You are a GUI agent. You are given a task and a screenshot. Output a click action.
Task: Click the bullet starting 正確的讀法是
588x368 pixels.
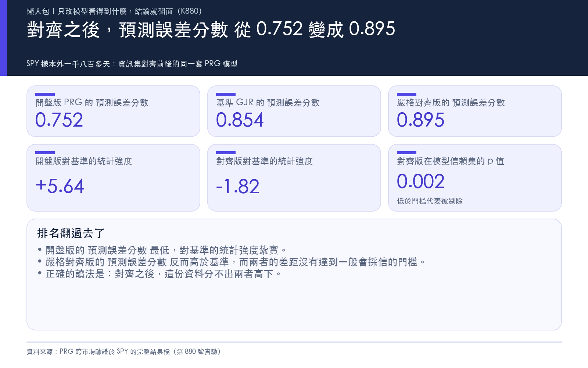[159, 274]
